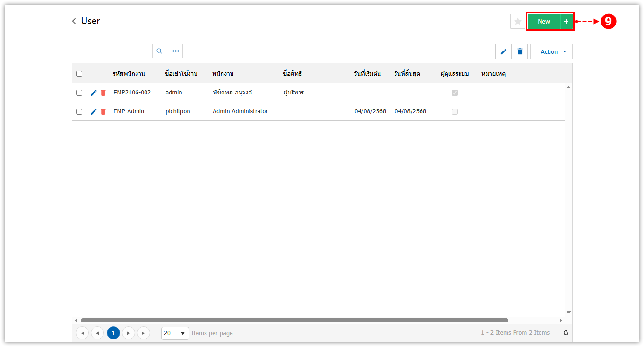Toggle the select-all checkbox in the header

click(79, 74)
